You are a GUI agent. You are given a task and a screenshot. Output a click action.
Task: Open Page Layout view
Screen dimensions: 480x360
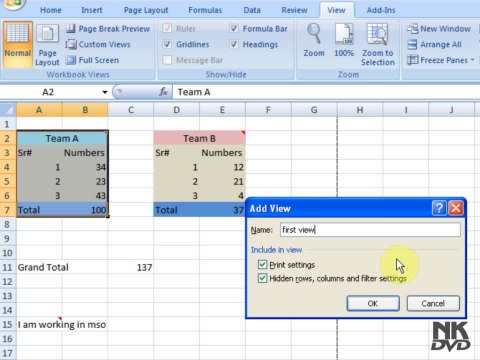pos(47,45)
